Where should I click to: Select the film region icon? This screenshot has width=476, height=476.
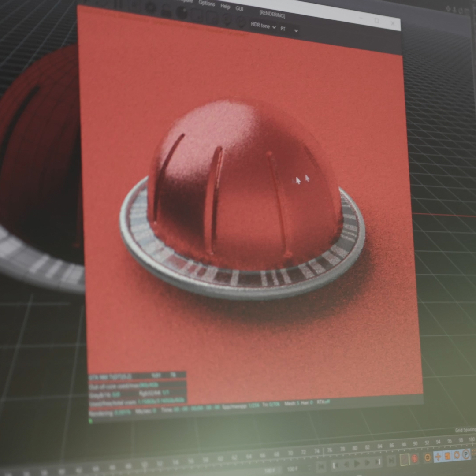pos(212,18)
